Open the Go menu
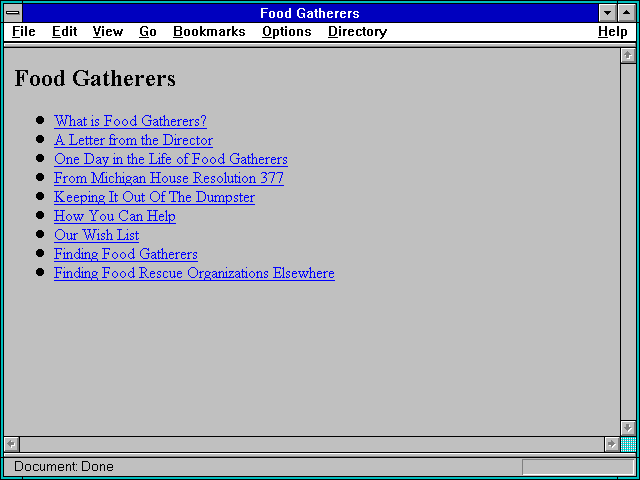This screenshot has height=480, width=640. (x=148, y=32)
